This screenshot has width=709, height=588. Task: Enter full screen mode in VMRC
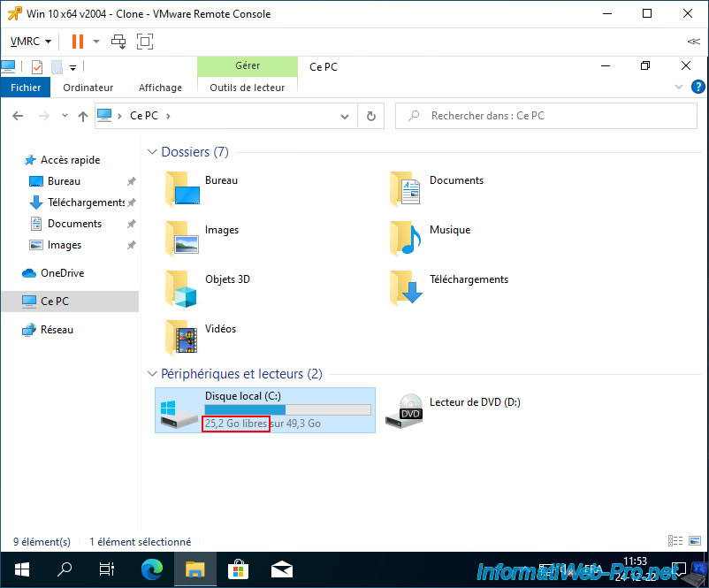(x=145, y=42)
